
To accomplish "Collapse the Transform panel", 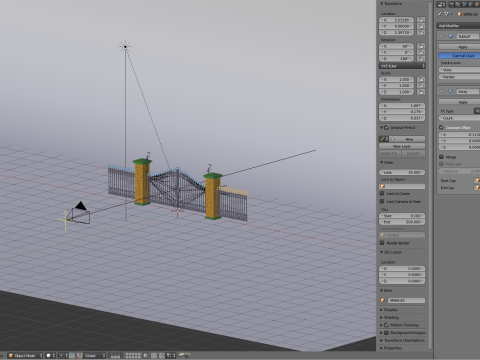I will tap(382, 4).
